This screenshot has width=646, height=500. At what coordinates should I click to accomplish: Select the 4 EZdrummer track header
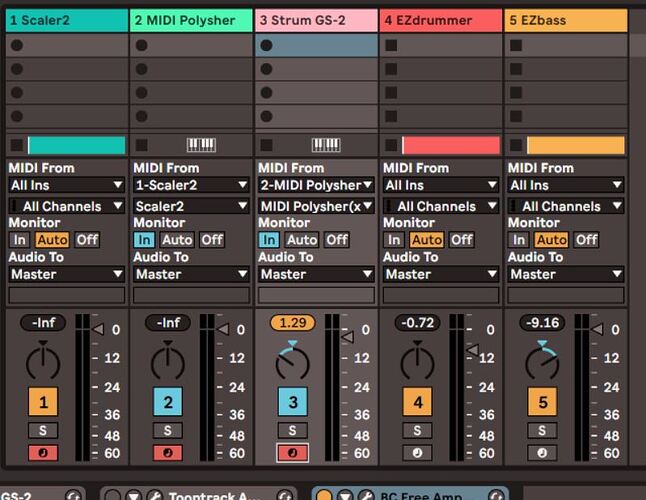(441, 21)
